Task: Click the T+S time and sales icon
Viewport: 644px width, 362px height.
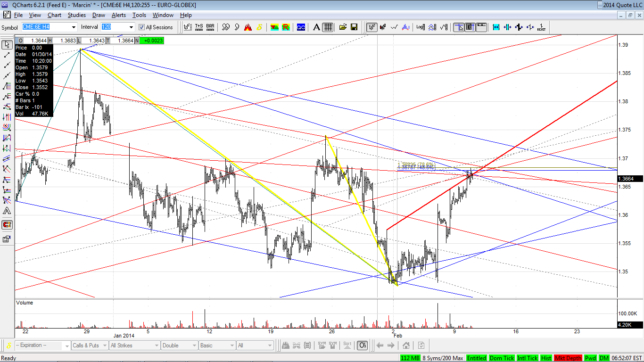Action: point(199,27)
